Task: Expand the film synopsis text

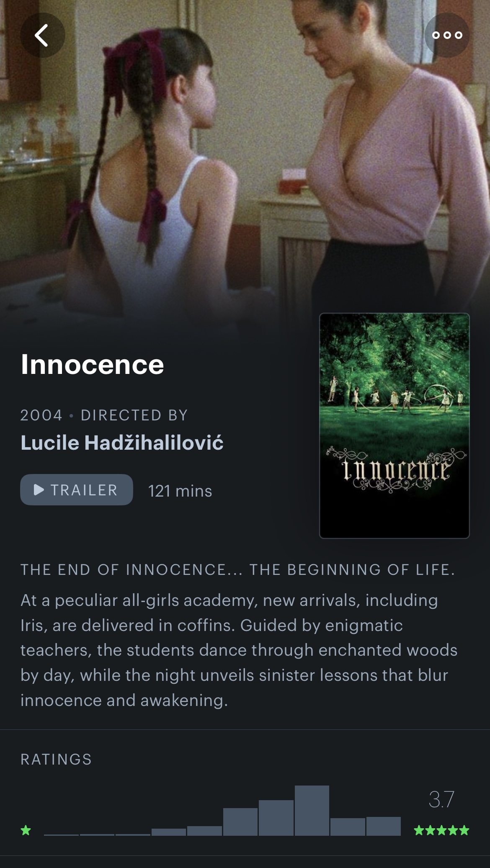Action: click(239, 650)
